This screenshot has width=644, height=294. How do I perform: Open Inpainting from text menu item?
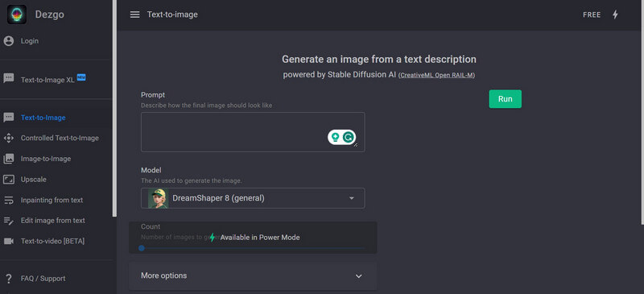[52, 201]
